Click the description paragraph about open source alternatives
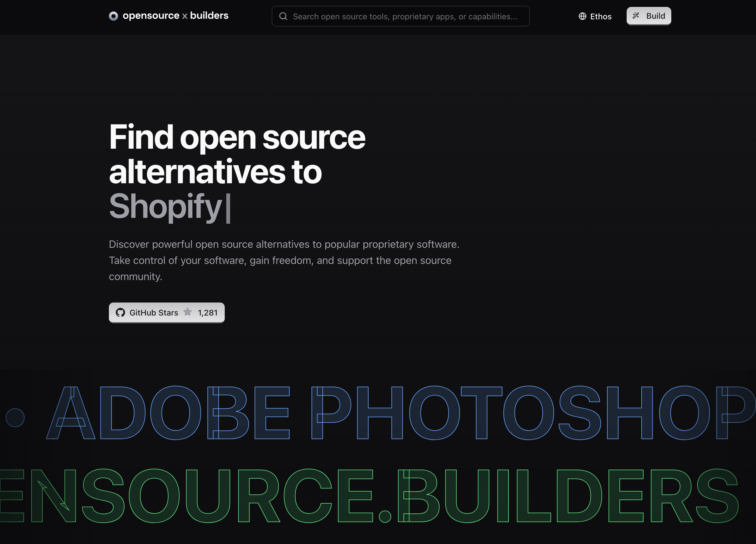Viewport: 756px width, 544px height. coord(283,260)
